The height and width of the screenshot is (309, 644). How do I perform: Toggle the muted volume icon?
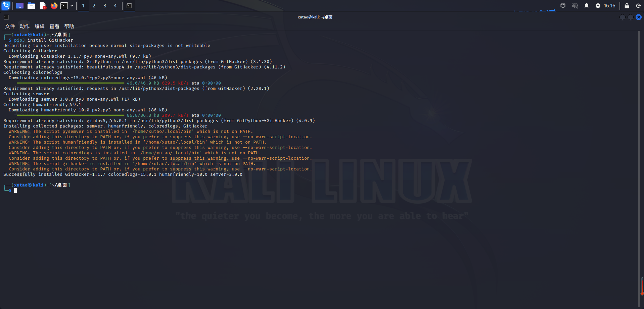pos(575,6)
